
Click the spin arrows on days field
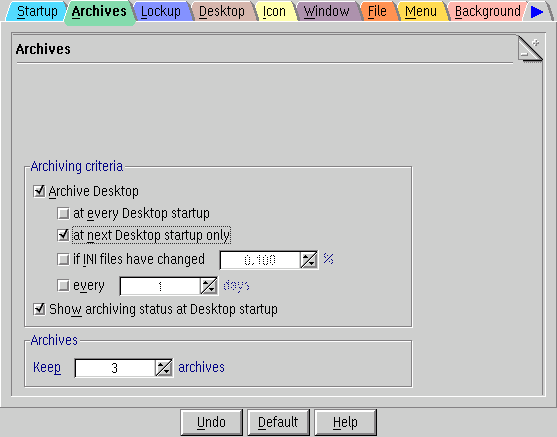pos(209,286)
